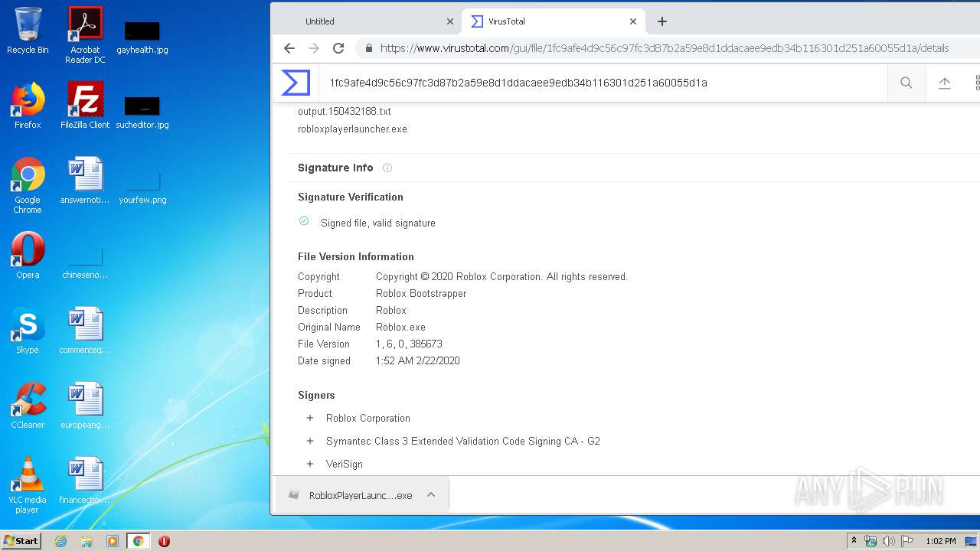The height and width of the screenshot is (551, 980).
Task: Go forward in Chrome browser
Action: (x=314, y=48)
